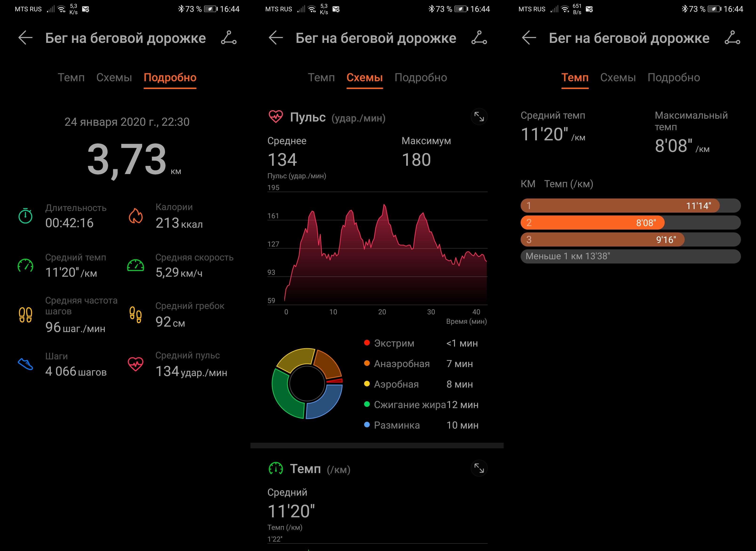Tap kilometer 3 pace bar 9'16"
756x551 pixels.
coord(631,239)
